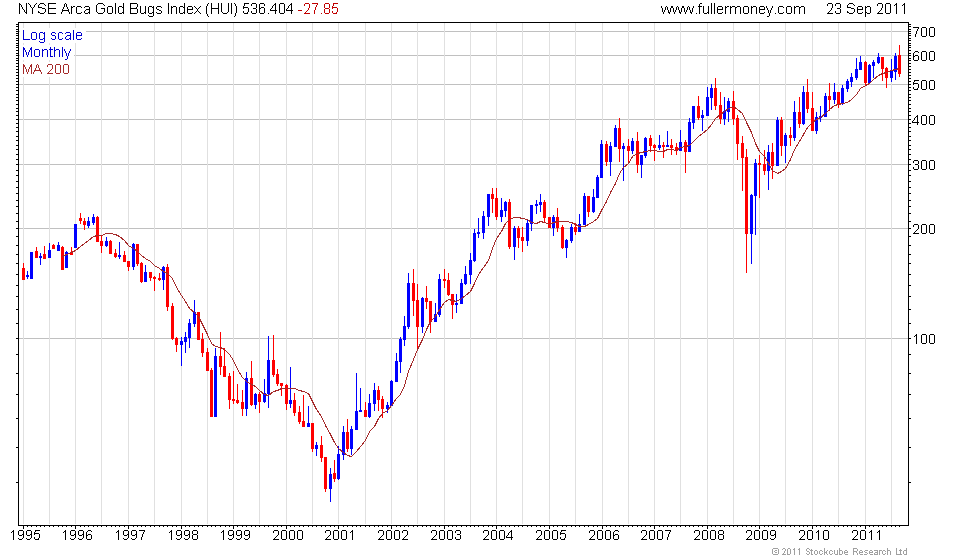Viewport: 960px width, 560px height.
Task: Click the 2011 x-axis label
Action: coord(866,536)
